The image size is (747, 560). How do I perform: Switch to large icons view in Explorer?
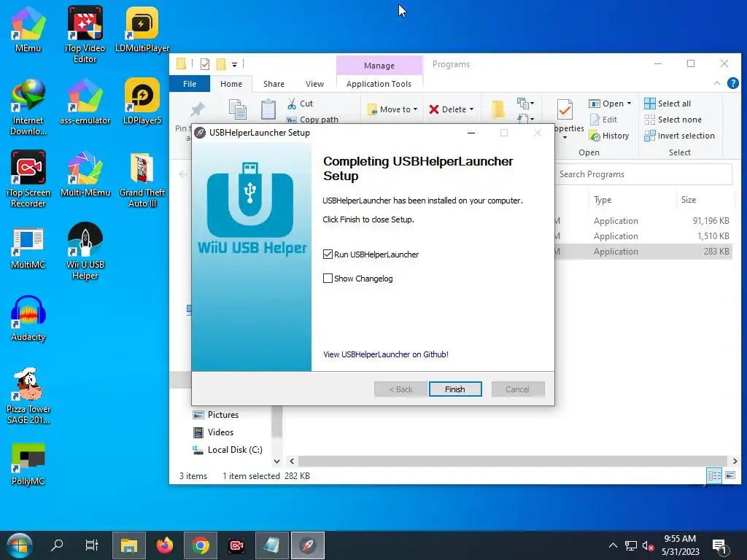(x=729, y=475)
